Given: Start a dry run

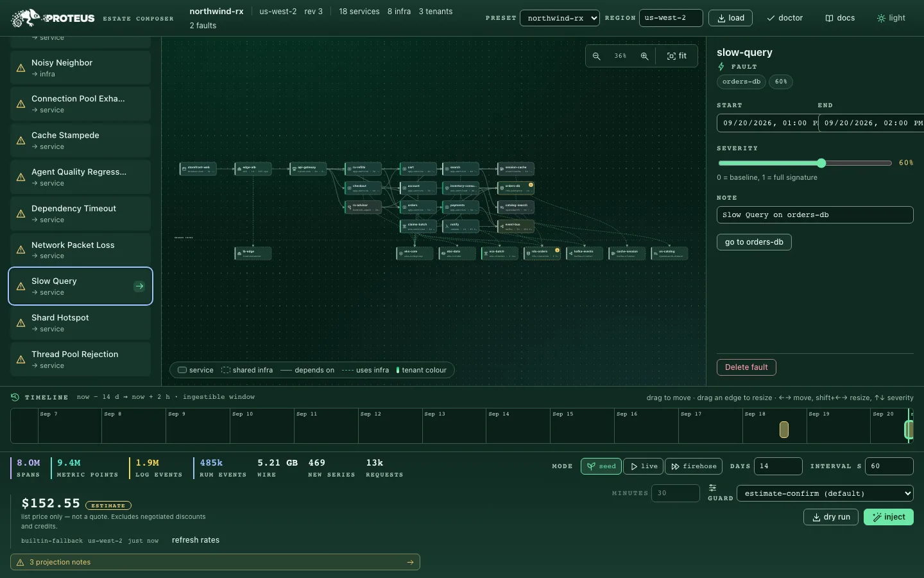Looking at the screenshot, I should [831, 517].
